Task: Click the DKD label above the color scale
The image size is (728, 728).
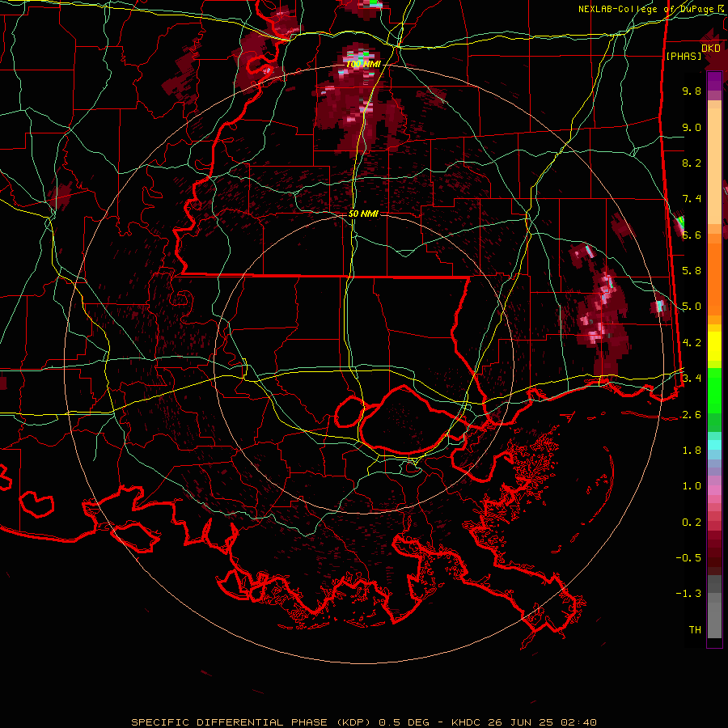Action: [711, 49]
